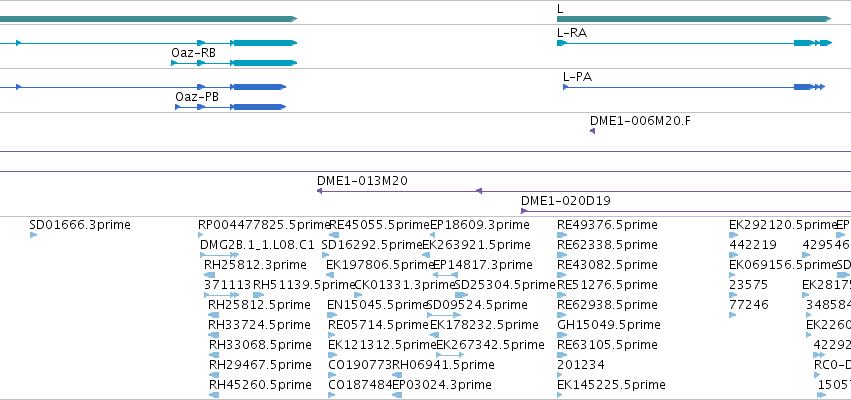Screen dimensions: 851x400
Task: Click RH33068.5prime EST label
Action: coord(261,345)
